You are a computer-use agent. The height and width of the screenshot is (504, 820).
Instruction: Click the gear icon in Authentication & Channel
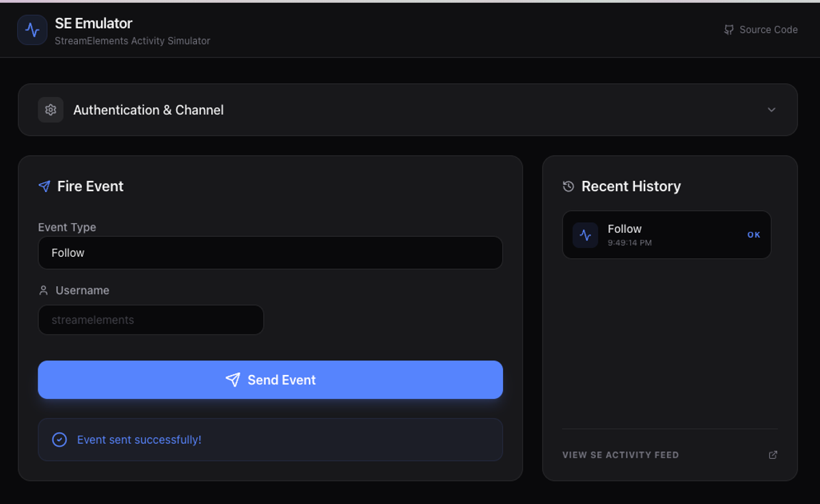(x=51, y=110)
